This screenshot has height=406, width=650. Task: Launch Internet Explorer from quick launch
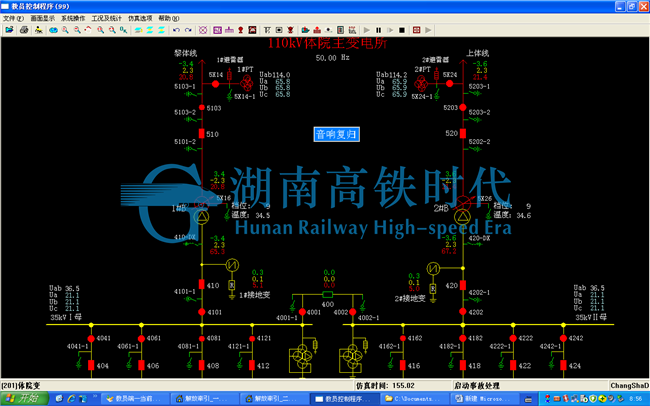coord(71,399)
